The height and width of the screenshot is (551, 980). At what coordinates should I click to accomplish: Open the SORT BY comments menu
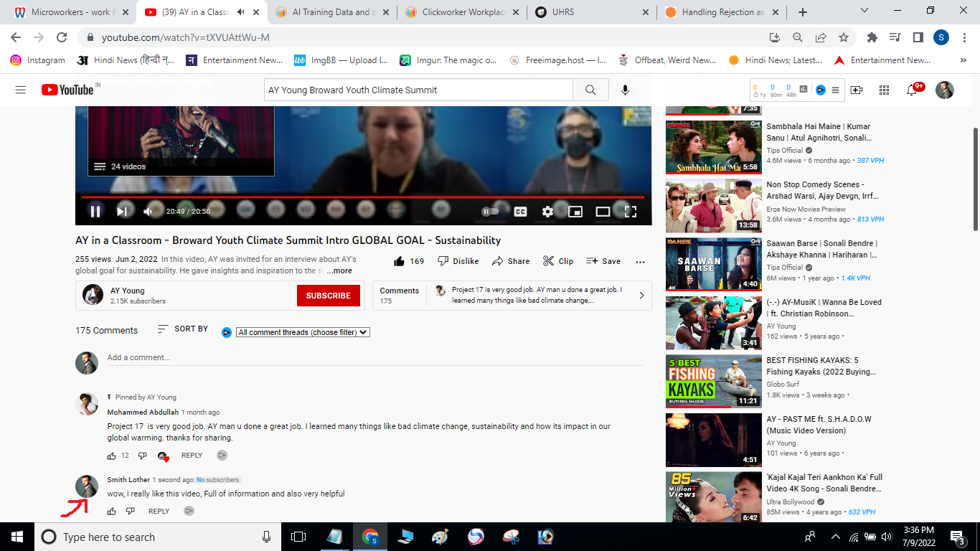(182, 329)
